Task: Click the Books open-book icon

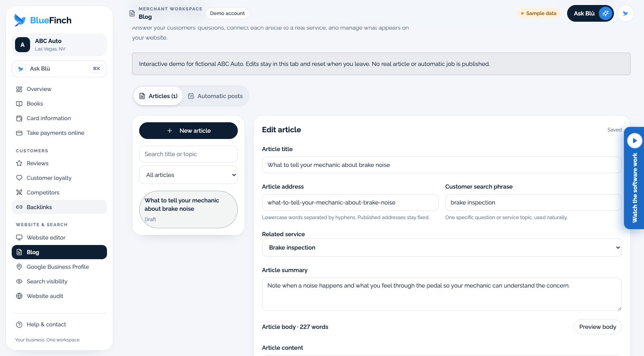Action: [19, 104]
